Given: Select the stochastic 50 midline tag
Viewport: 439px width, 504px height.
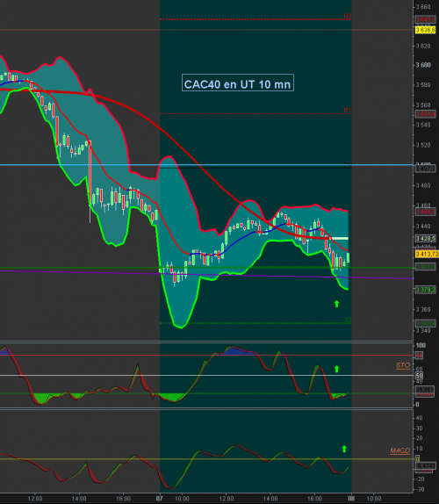Looking at the screenshot, I should pyautogui.click(x=419, y=376).
